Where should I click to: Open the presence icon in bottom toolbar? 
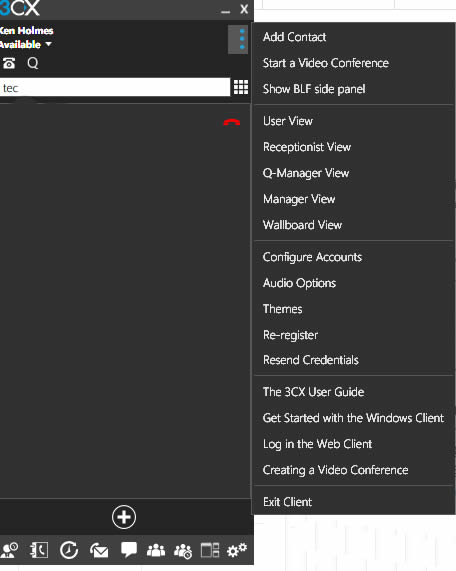[9, 550]
